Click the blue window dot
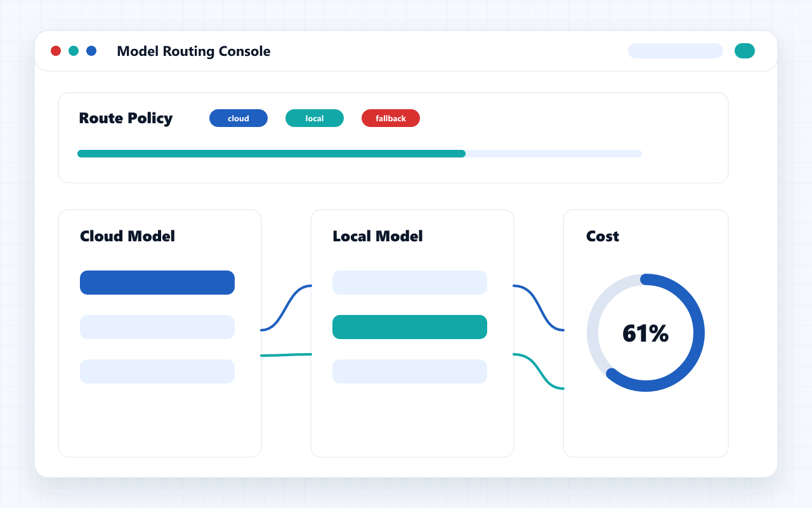The image size is (812, 508). (91, 51)
